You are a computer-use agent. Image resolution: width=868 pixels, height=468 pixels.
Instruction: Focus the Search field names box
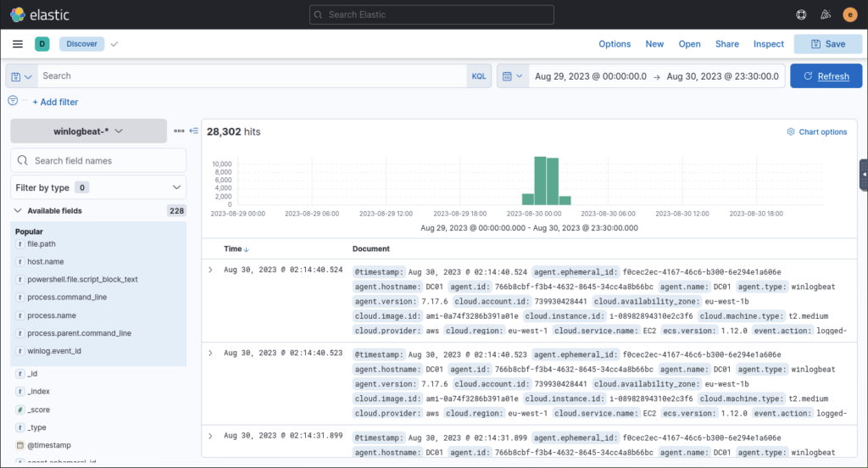pyautogui.click(x=98, y=160)
